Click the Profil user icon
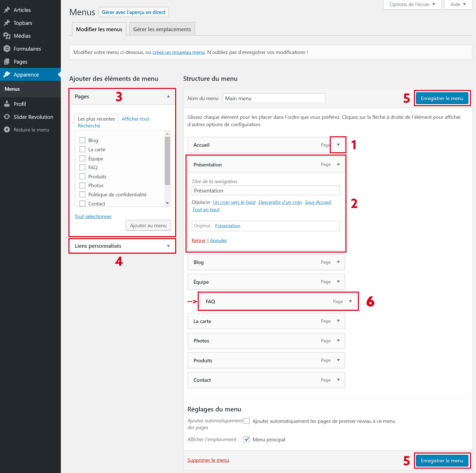476x473 pixels. click(x=7, y=104)
